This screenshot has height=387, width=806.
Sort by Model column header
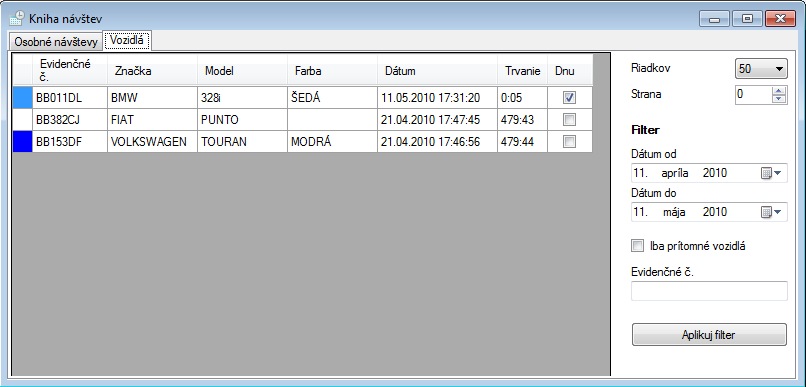pos(242,71)
